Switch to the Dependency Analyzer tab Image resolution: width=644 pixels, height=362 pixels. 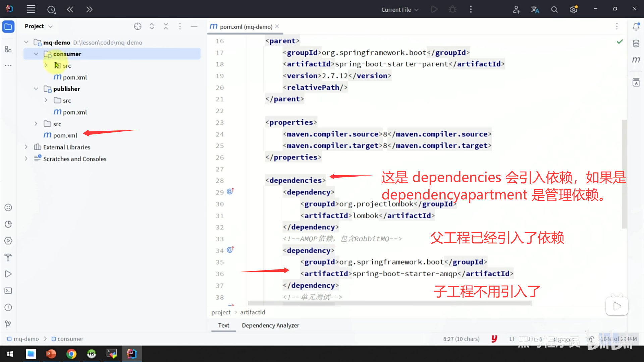tap(270, 325)
